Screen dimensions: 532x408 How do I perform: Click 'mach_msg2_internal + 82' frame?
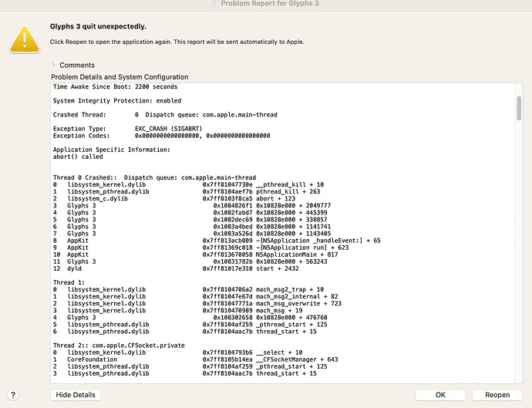(x=195, y=296)
